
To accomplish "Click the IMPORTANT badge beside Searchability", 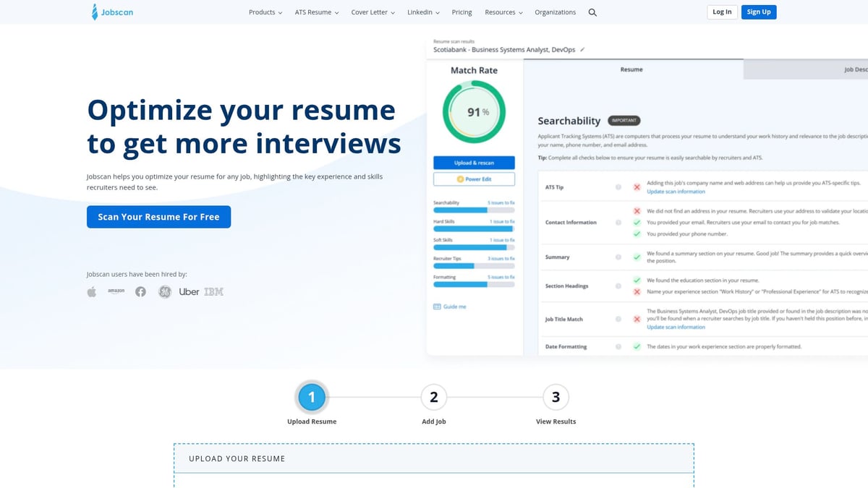I will point(624,121).
